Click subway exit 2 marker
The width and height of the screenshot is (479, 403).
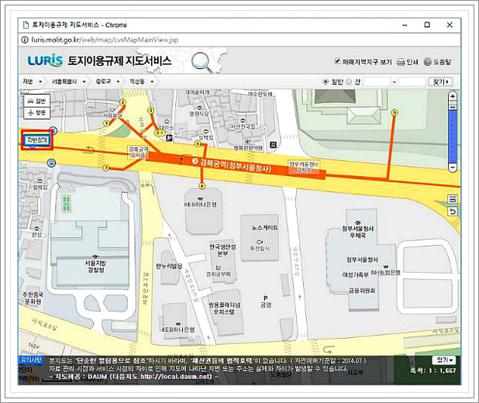pos(123,102)
